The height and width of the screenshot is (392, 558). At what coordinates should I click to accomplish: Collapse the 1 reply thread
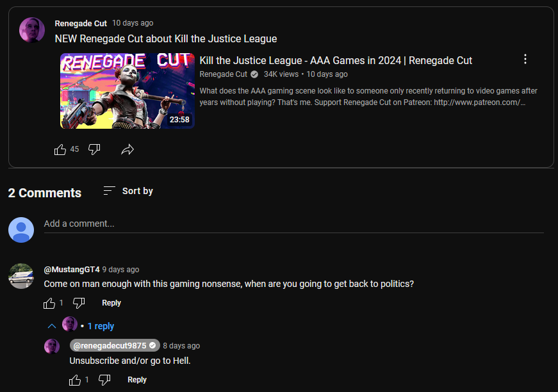tap(101, 326)
